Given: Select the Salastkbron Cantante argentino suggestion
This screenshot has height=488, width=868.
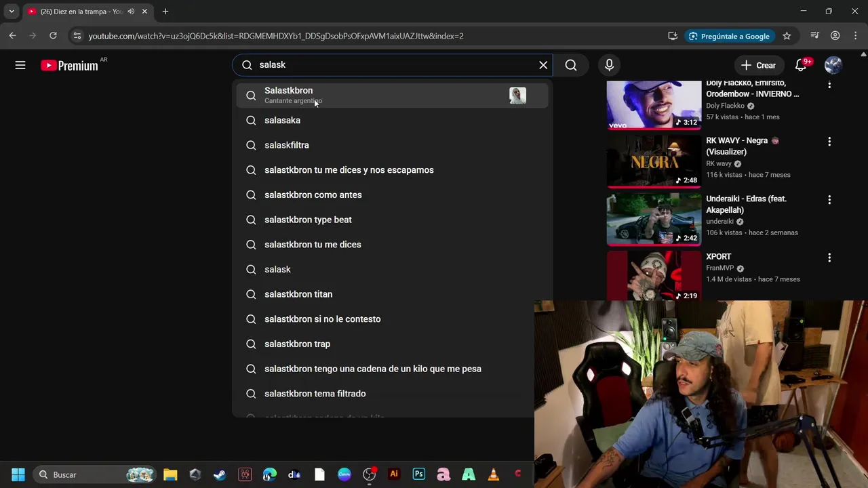Looking at the screenshot, I should click(392, 95).
